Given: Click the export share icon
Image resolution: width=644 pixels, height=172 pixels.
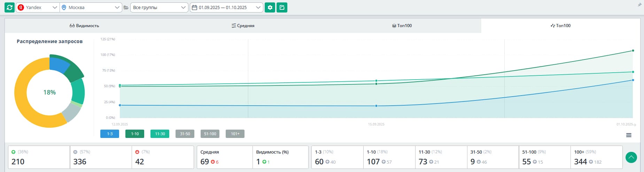Looking at the screenshot, I should [282, 7].
